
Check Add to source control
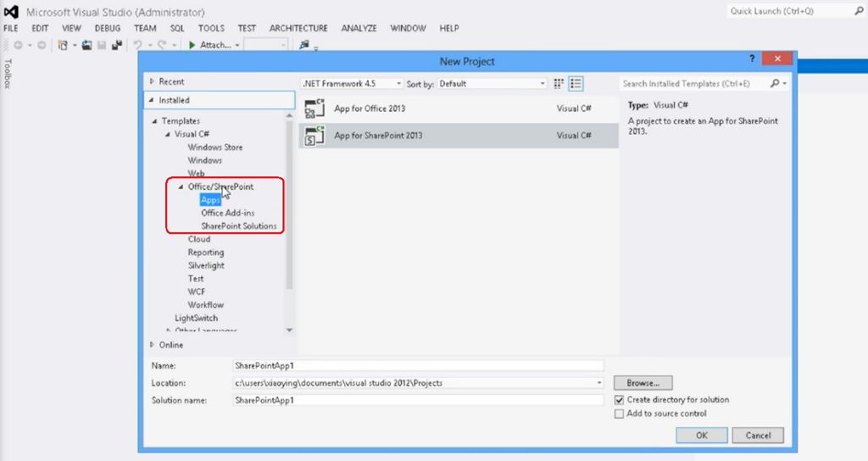620,414
